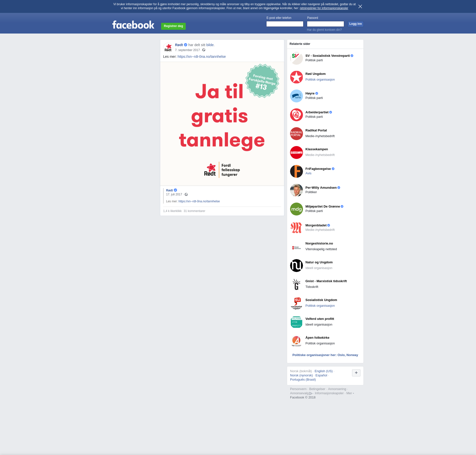This screenshot has height=455, width=476.
Task: Open Velferd uten profitt name link
Action: 320,319
